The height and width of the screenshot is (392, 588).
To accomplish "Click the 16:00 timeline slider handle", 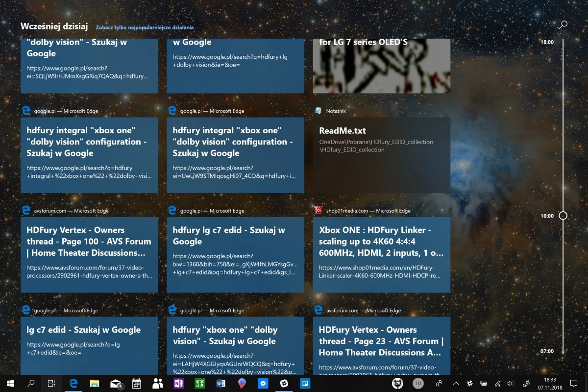I will pyautogui.click(x=563, y=216).
